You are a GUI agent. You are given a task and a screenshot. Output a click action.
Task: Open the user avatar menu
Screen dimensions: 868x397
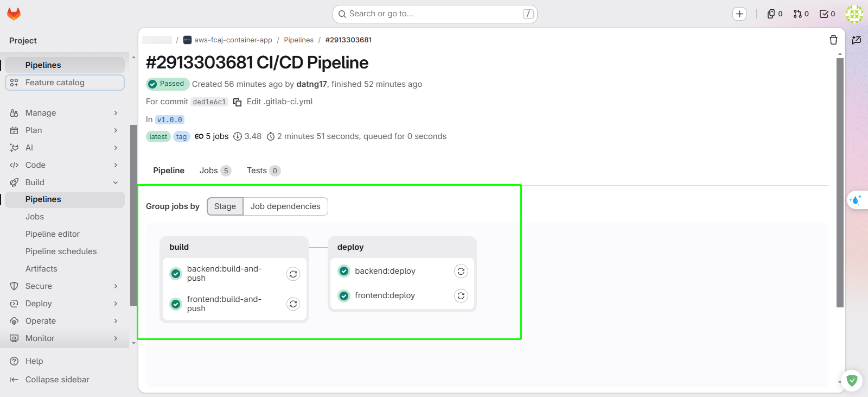(854, 14)
